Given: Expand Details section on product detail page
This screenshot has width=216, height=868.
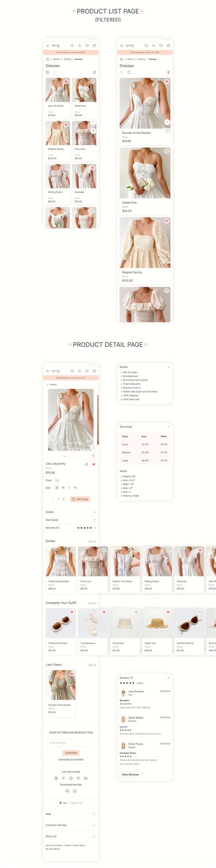Looking at the screenshot, I should pyautogui.click(x=71, y=512).
